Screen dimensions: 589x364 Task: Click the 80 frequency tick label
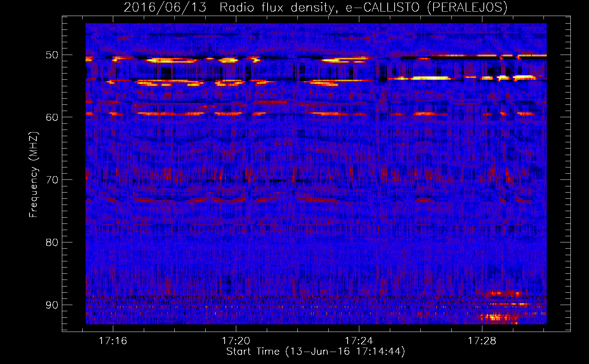pos(52,242)
